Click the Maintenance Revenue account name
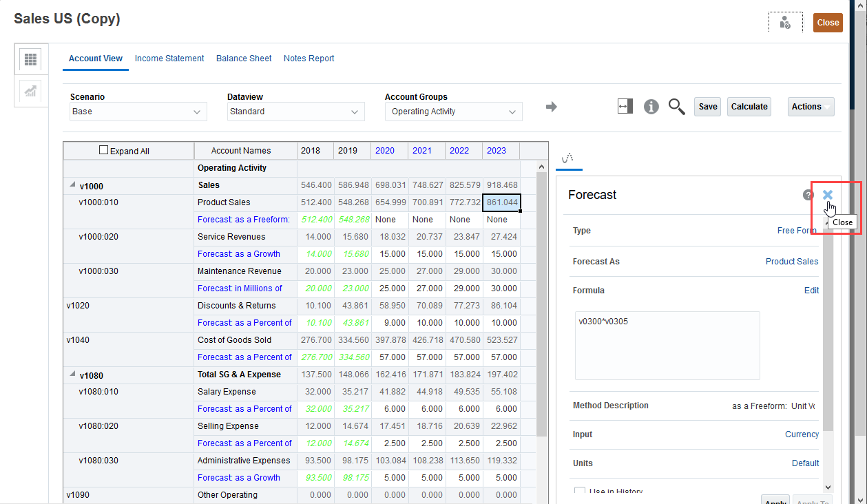 tap(239, 271)
